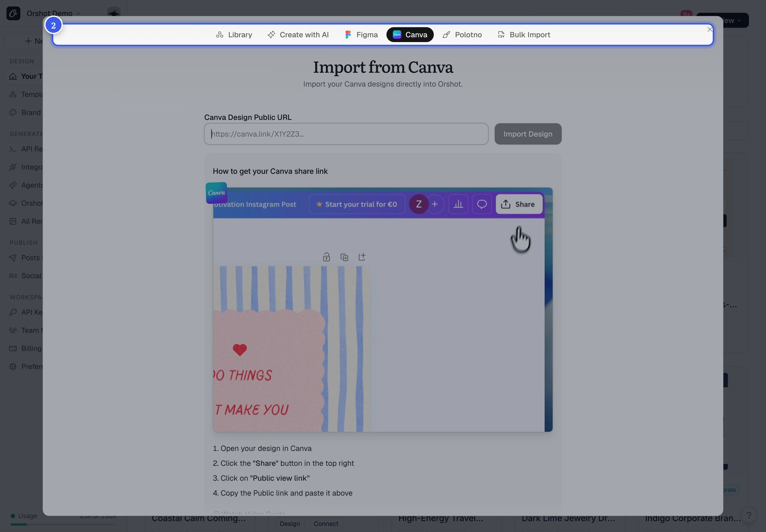Open the Coastal Calm Coming template title

point(199,519)
